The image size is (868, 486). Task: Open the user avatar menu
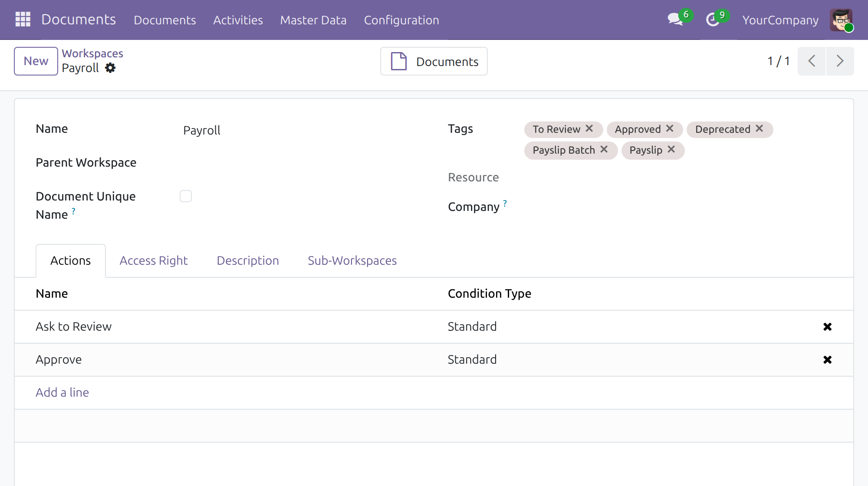841,20
